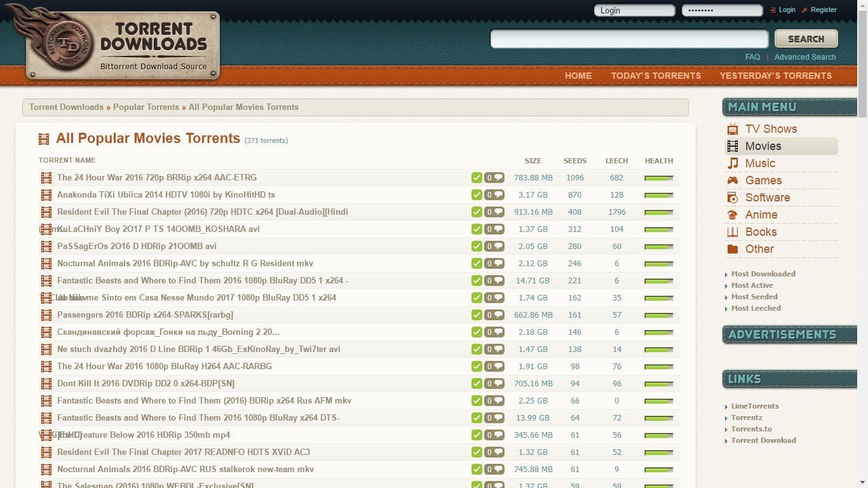Click comment bubble for Ne stuch dvazhdy 2016
Viewport: 868px width, 488px height.
(494, 349)
